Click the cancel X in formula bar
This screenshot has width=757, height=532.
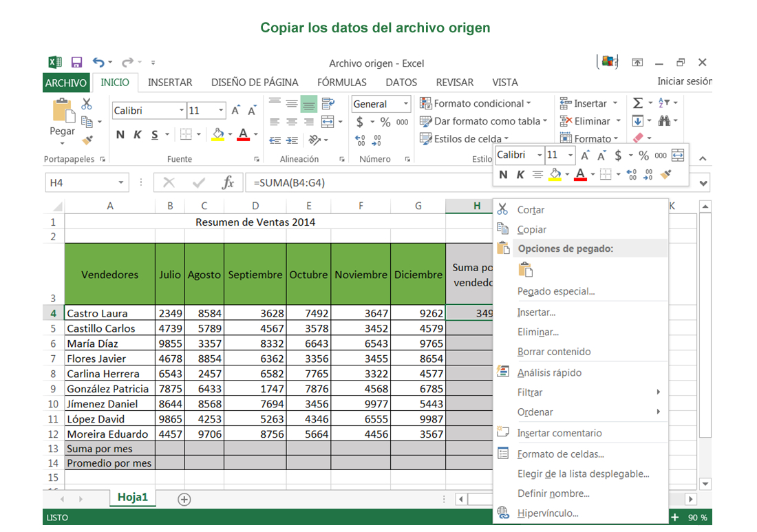point(169,182)
